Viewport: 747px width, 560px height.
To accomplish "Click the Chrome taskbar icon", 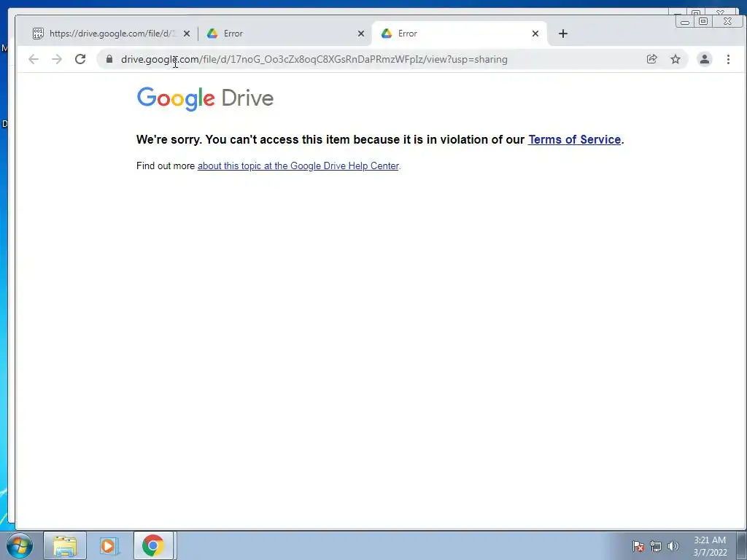I will tap(153, 545).
